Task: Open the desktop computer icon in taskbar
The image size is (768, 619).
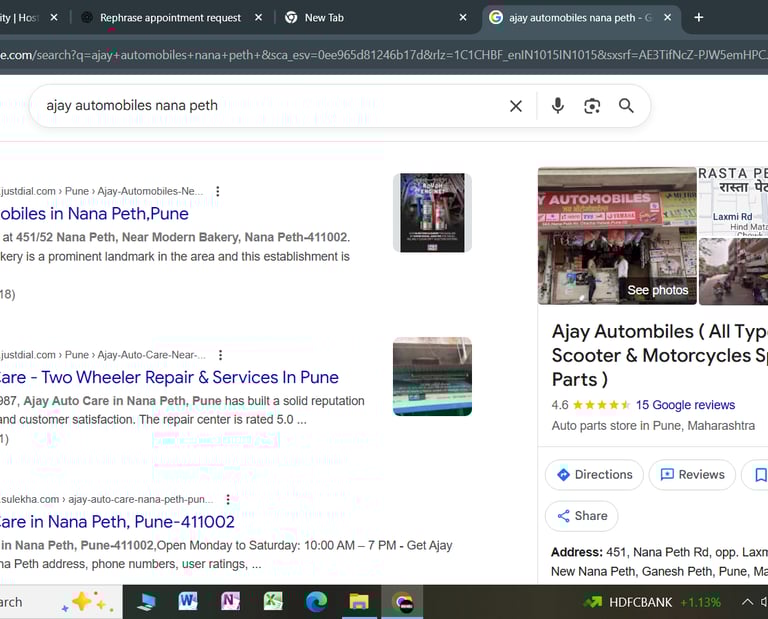Action: pos(146,601)
